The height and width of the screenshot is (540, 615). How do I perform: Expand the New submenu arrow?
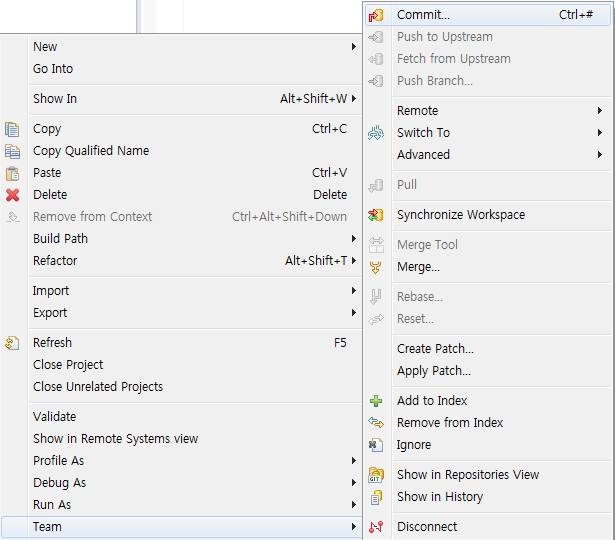pyautogui.click(x=354, y=47)
